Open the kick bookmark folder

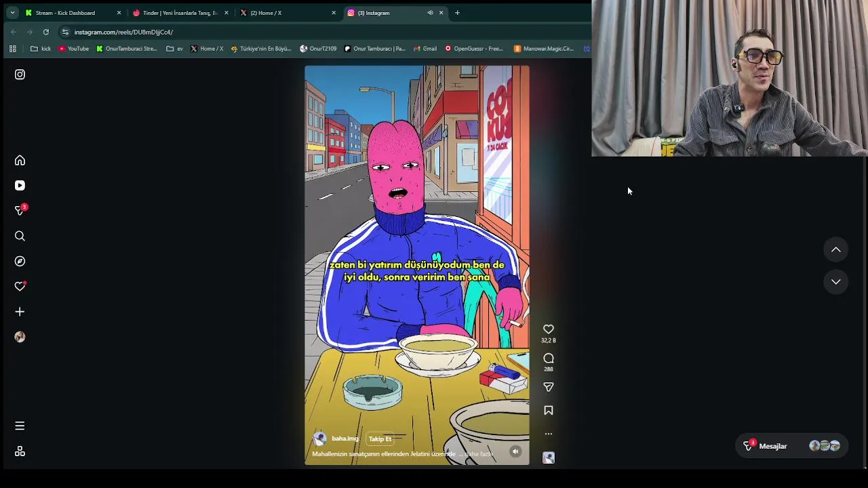pyautogui.click(x=41, y=49)
